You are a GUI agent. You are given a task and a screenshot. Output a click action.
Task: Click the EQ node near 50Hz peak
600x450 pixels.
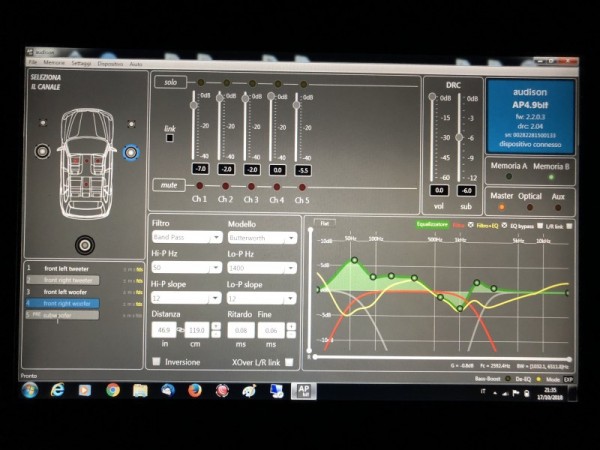click(x=354, y=260)
